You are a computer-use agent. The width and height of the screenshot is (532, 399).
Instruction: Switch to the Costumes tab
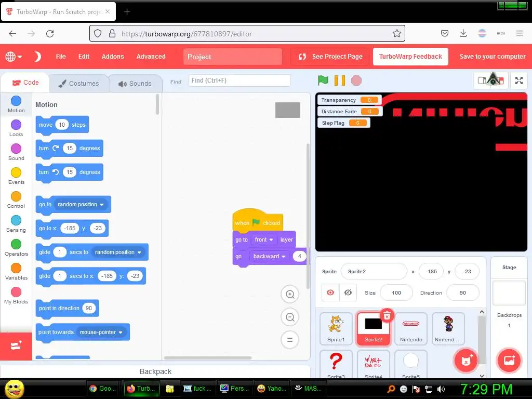(79, 84)
